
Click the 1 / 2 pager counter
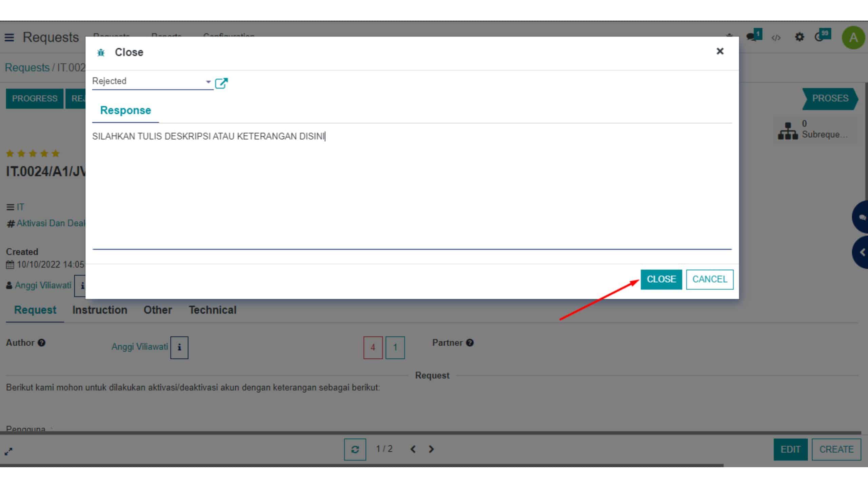pyautogui.click(x=384, y=449)
